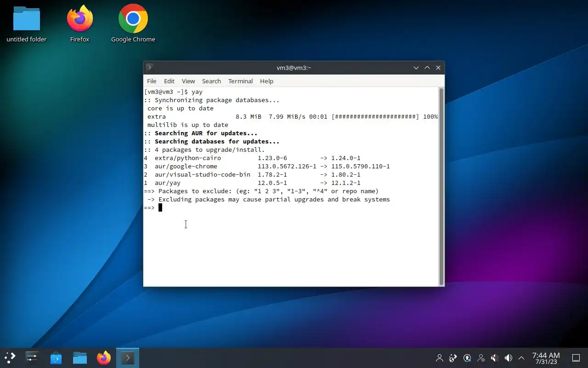Open the KDE application launcher
The height and width of the screenshot is (368, 588).
tap(10, 357)
